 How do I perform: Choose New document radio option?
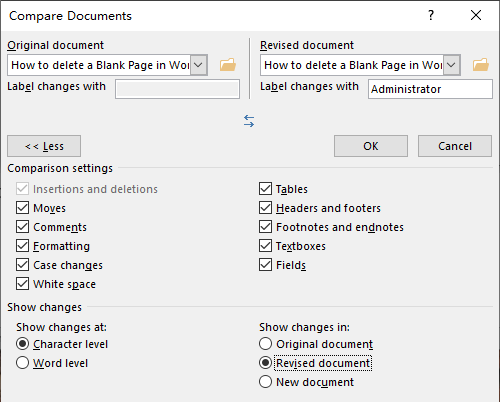[265, 382]
